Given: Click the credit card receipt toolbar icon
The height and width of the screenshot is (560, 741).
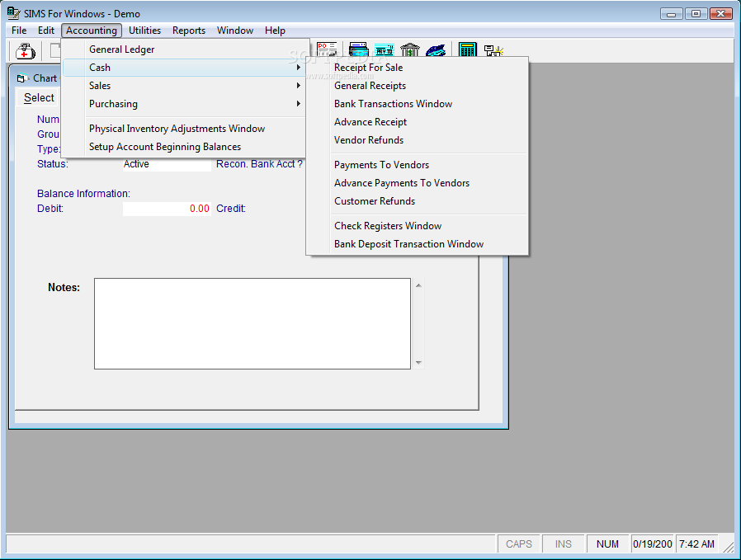Looking at the screenshot, I should point(359,49).
